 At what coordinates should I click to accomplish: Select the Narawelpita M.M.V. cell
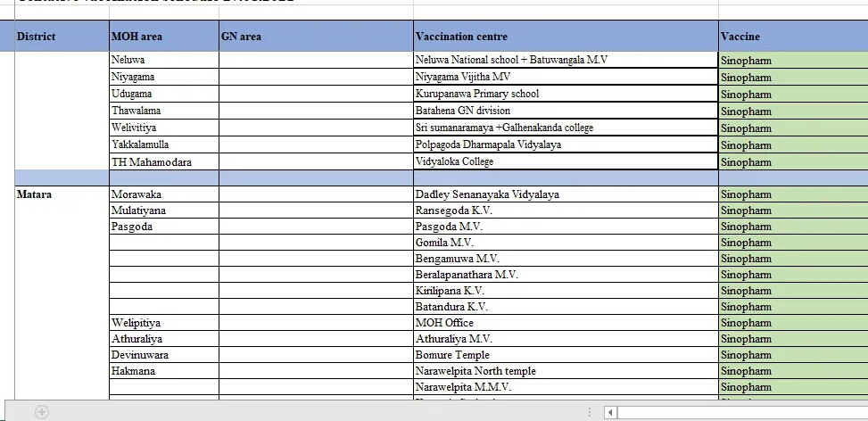566,387
